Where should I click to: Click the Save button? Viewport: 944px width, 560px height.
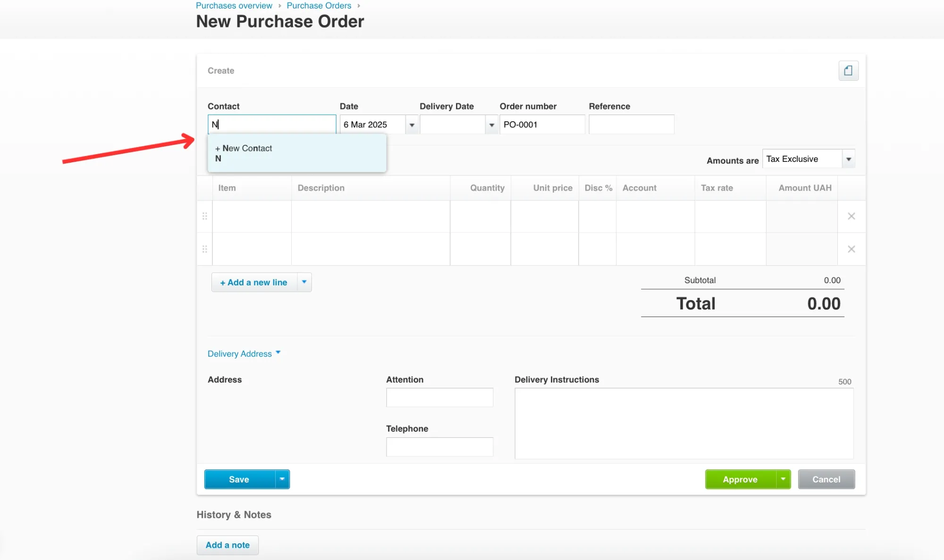coord(239,479)
